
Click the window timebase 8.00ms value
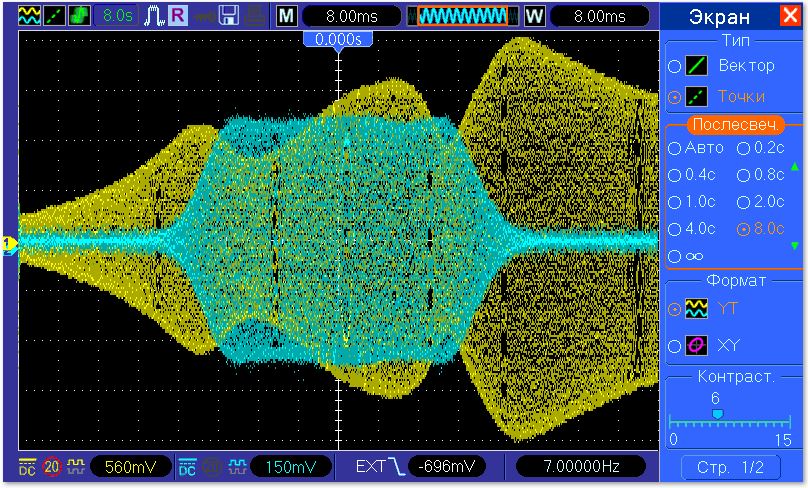(599, 16)
